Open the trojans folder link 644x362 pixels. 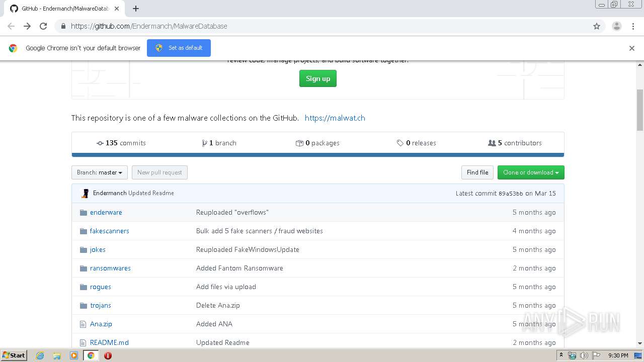(101, 306)
